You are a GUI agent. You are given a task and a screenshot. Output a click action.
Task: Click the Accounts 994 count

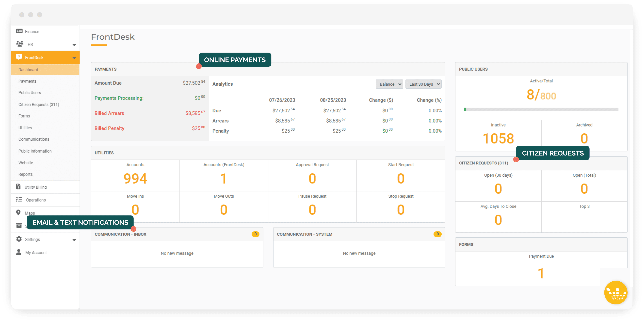[135, 179]
